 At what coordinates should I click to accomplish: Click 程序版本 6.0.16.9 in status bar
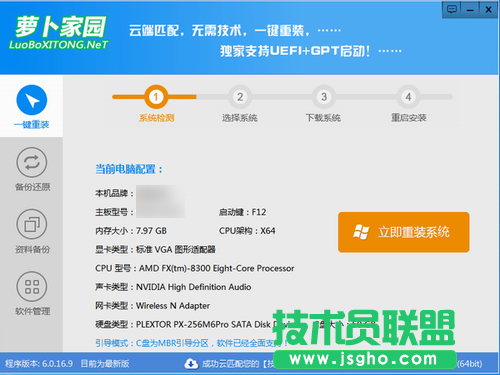[39, 364]
